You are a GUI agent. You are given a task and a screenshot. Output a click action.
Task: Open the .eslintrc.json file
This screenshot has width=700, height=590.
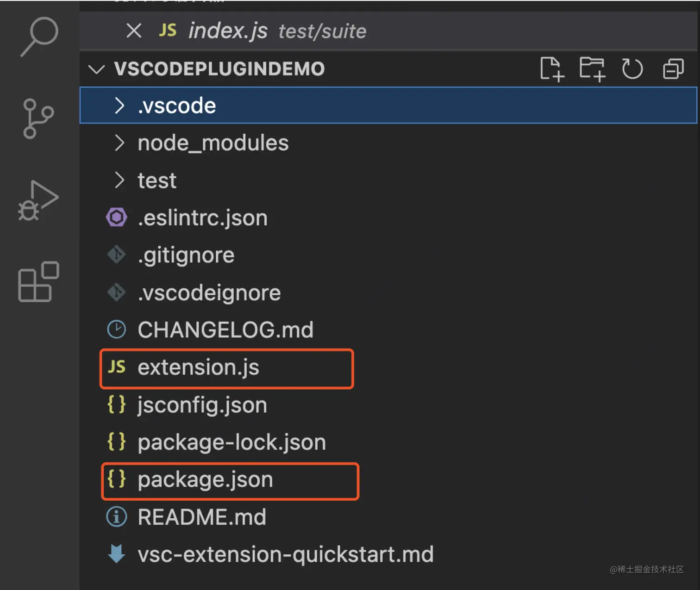tap(202, 218)
